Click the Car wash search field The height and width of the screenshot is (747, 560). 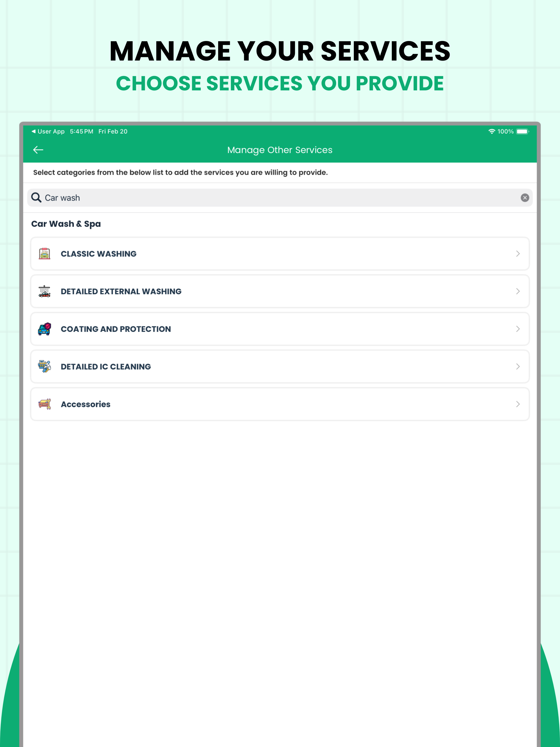click(x=280, y=198)
